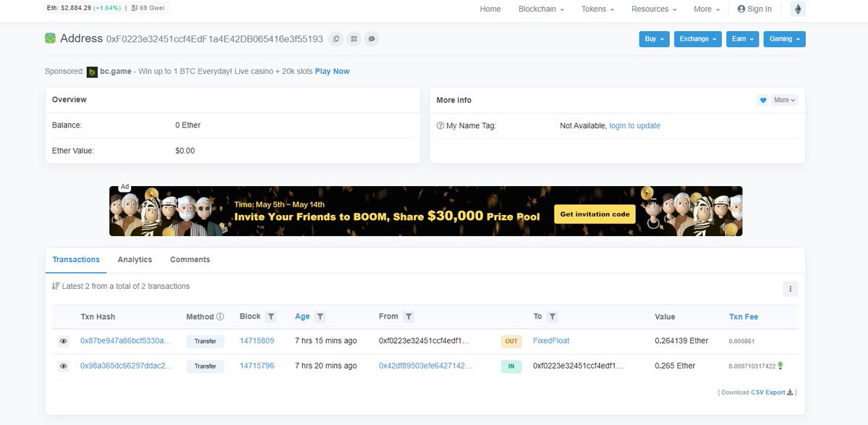The image size is (868, 425).
Task: Open the Blockchain dropdown menu
Action: 541,9
